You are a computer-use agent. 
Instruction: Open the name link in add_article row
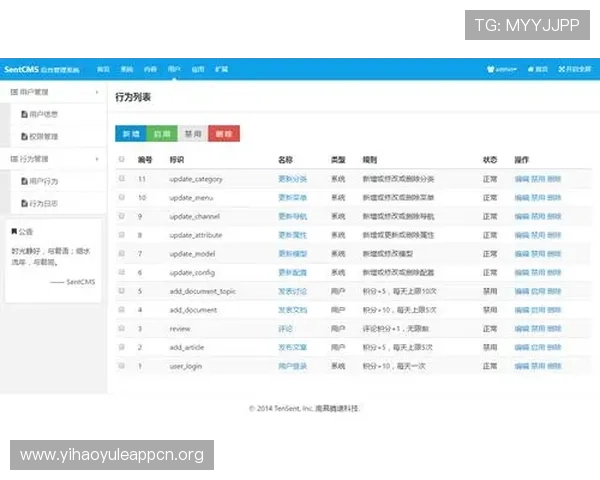pyautogui.click(x=292, y=348)
